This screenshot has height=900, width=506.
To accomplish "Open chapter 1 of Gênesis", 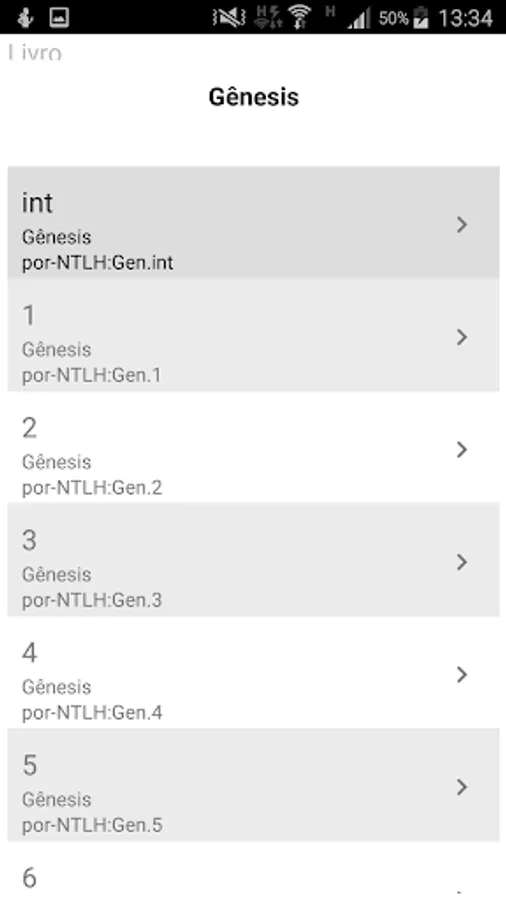I will (254, 336).
